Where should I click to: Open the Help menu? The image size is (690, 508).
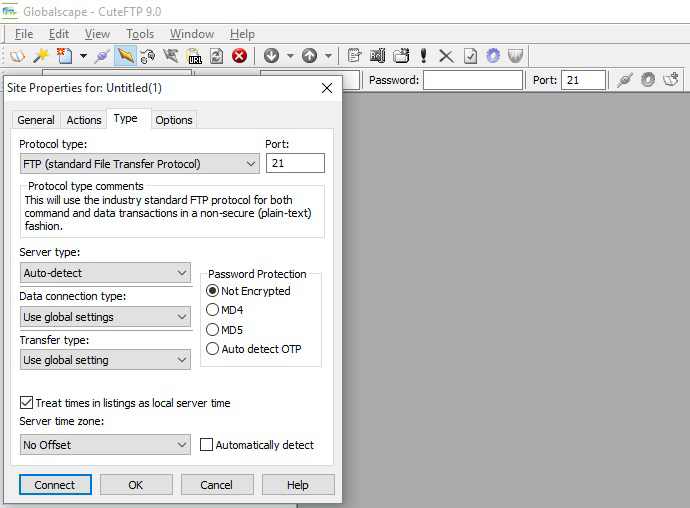[x=242, y=34]
